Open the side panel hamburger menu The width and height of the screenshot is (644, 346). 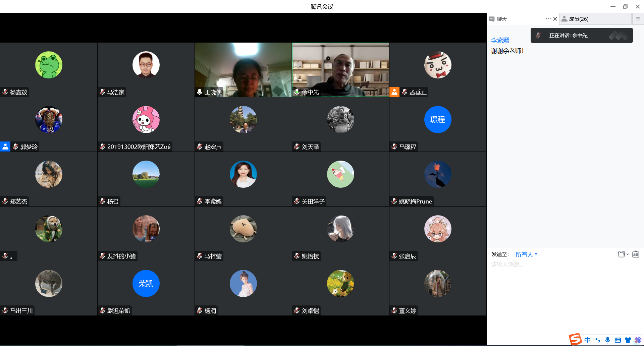pos(638,19)
